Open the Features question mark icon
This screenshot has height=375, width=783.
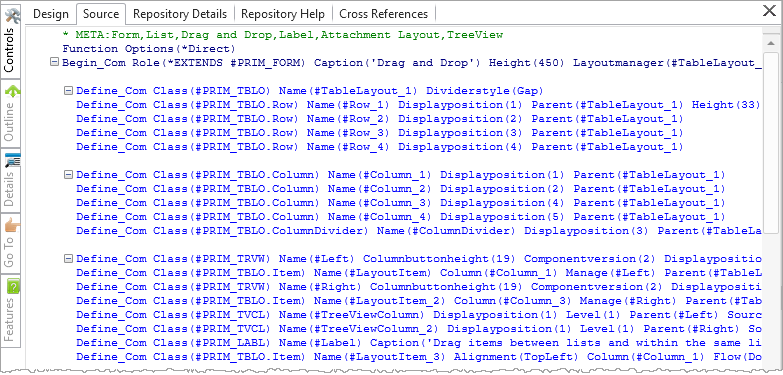[x=12, y=287]
